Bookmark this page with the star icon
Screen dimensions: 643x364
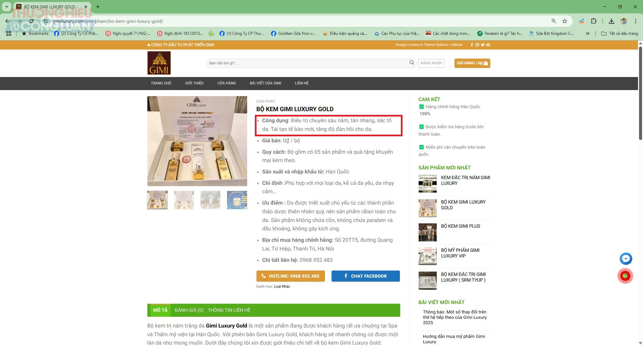click(x=565, y=21)
